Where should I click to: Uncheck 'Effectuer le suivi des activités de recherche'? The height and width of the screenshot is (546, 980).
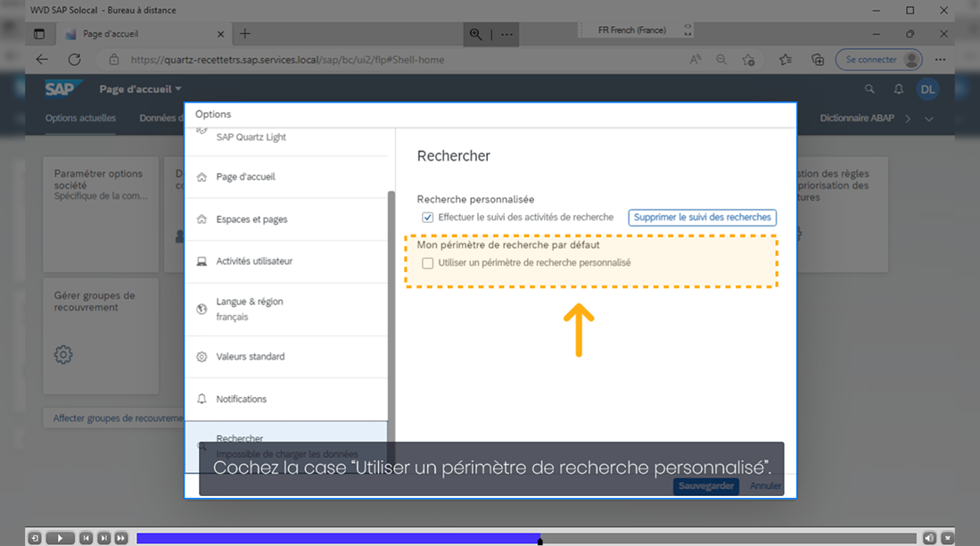tap(428, 217)
